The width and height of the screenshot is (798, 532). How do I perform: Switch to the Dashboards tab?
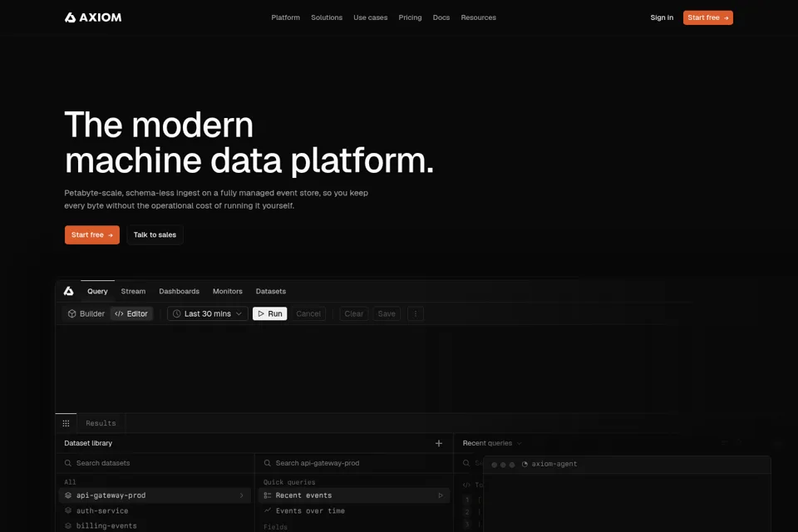click(180, 291)
